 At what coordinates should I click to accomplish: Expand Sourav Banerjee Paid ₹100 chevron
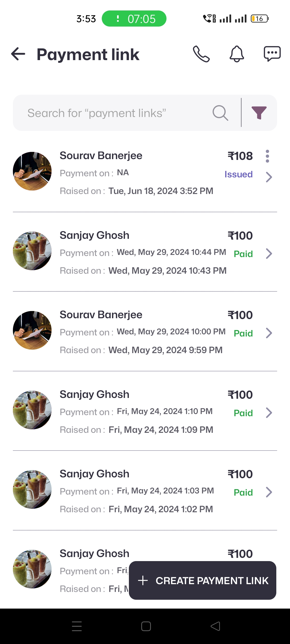click(x=269, y=333)
